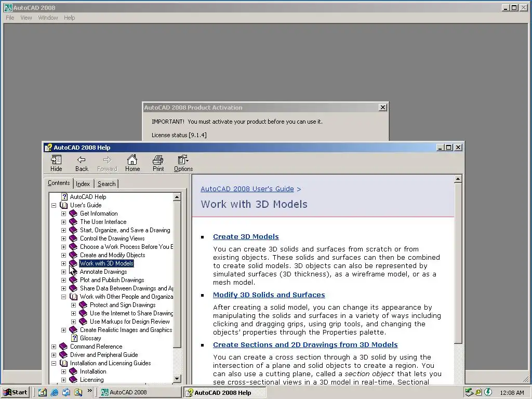Click the book icon beside Protect and Sign Drawings
Viewport: 532px width, 399px height.
[x=83, y=305]
